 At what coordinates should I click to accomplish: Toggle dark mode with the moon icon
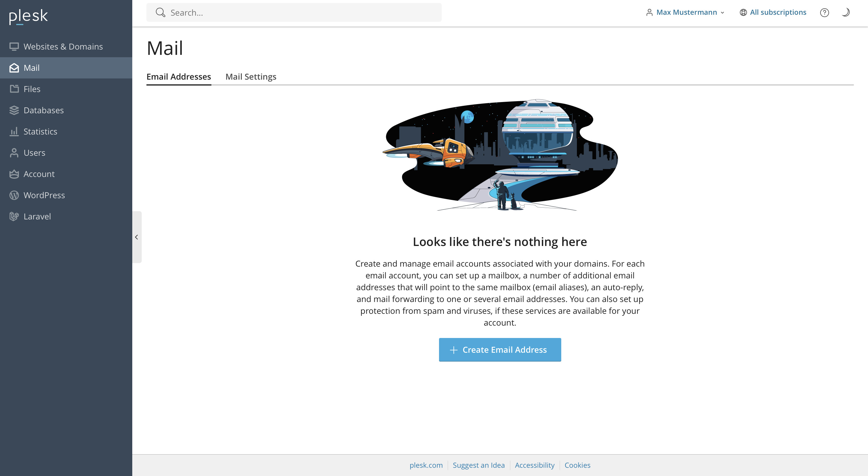click(x=846, y=12)
